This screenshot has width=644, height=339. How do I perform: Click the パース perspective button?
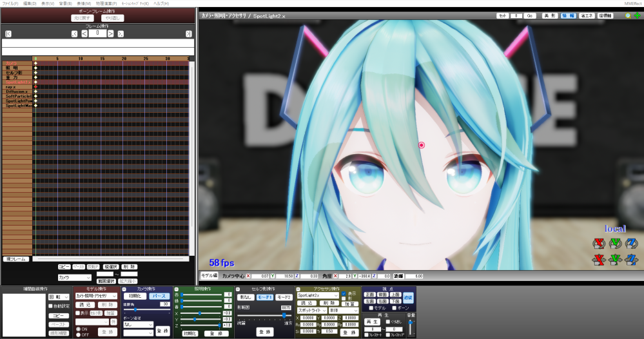pos(159,296)
